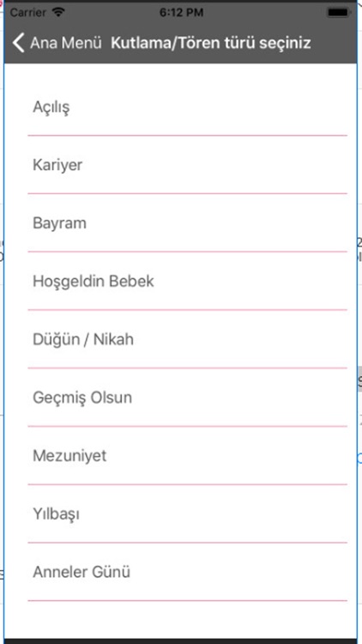The image size is (362, 644).
Task: Click the pink divider under Mezuniyet
Action: pyautogui.click(x=188, y=484)
